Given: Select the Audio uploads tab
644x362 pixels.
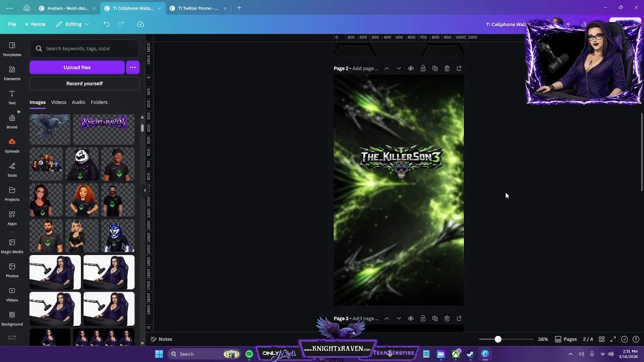Looking at the screenshot, I should [78, 102].
